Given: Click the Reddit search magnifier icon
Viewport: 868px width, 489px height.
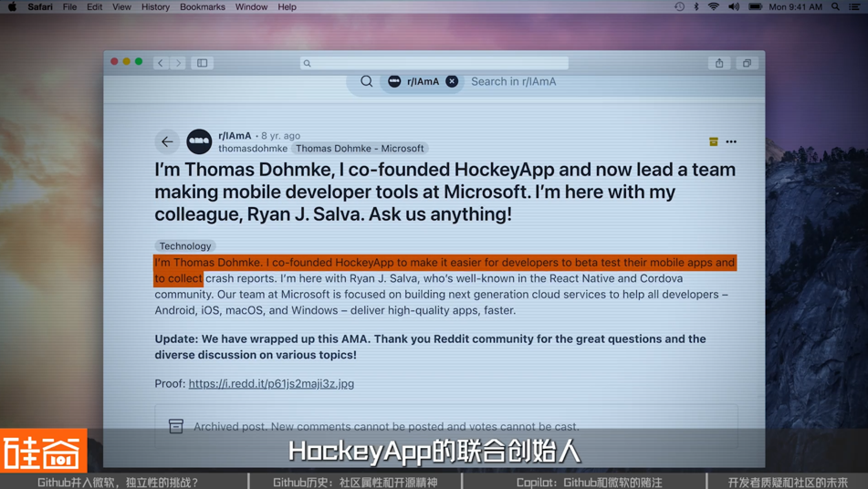Looking at the screenshot, I should click(x=367, y=81).
